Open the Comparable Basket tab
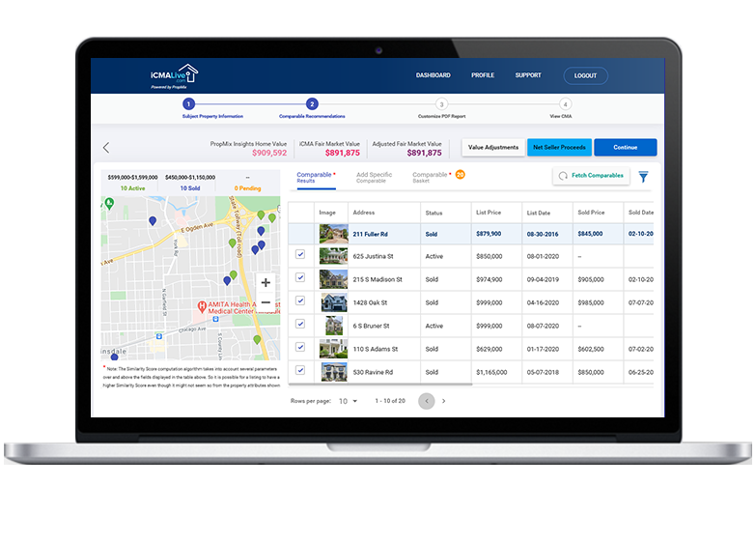 pyautogui.click(x=434, y=178)
